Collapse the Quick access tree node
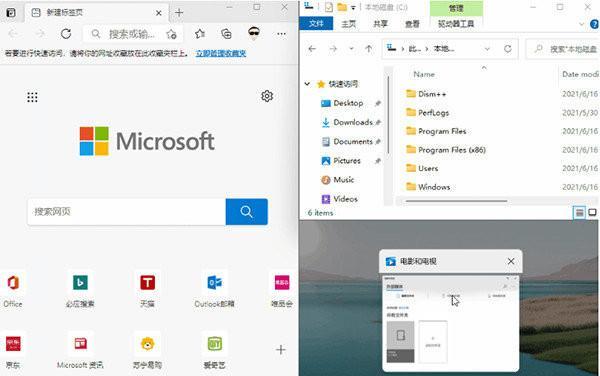Screen dimensions: 600x376 click(x=307, y=84)
